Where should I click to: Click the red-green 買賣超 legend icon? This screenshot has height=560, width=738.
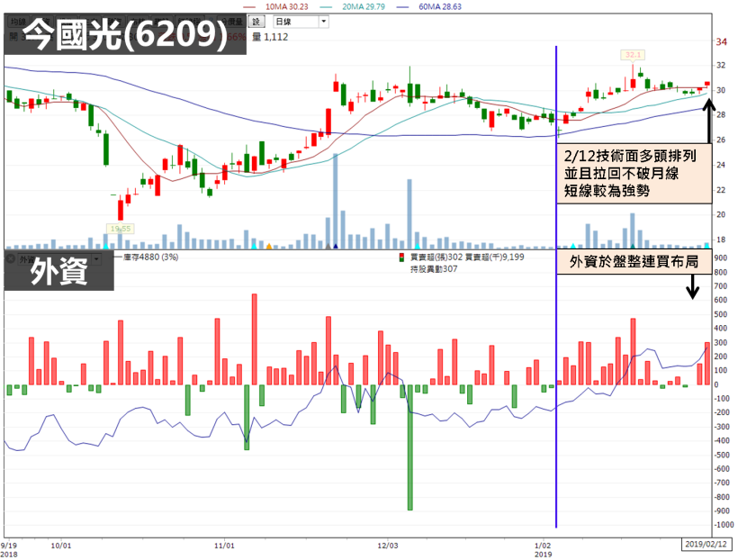pyautogui.click(x=401, y=257)
